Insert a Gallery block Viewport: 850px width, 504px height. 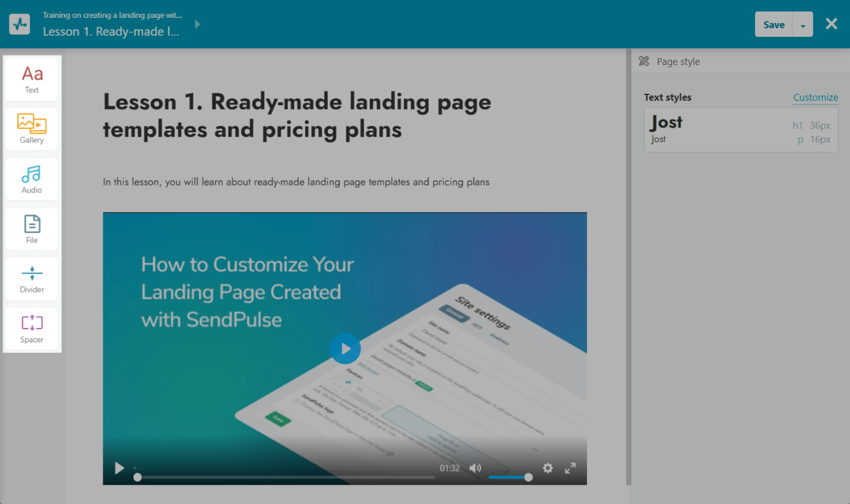(x=32, y=129)
